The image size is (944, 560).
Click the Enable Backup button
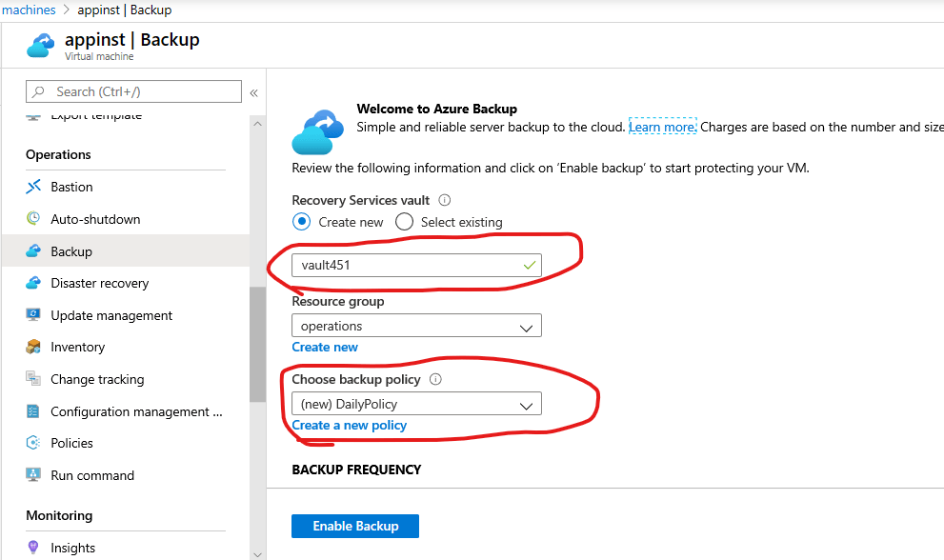[355, 526]
